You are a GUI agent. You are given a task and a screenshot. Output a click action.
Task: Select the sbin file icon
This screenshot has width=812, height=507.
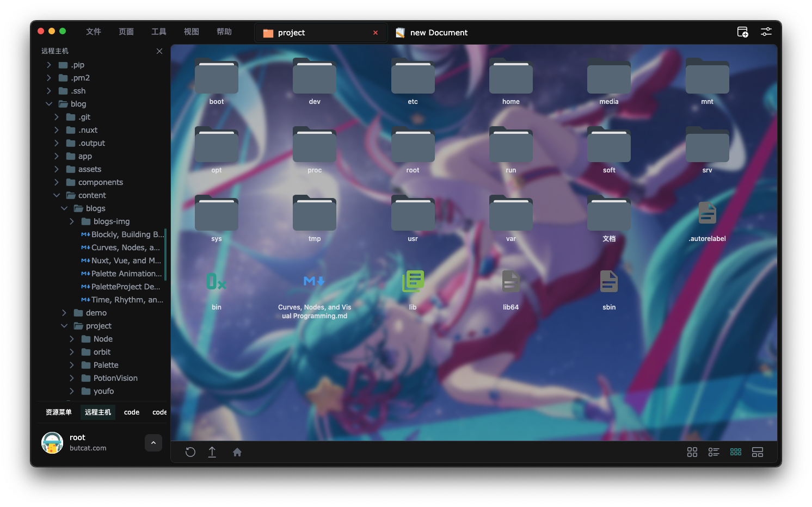click(x=609, y=281)
